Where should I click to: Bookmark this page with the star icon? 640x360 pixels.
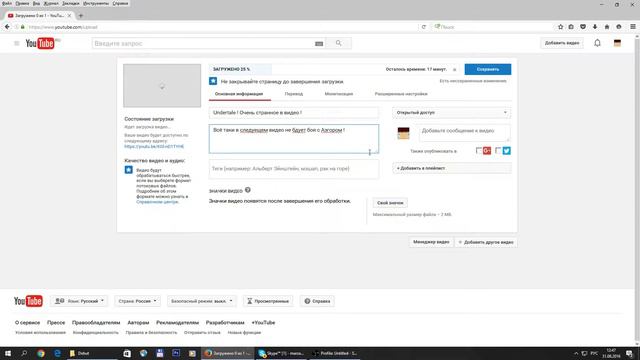point(560,27)
